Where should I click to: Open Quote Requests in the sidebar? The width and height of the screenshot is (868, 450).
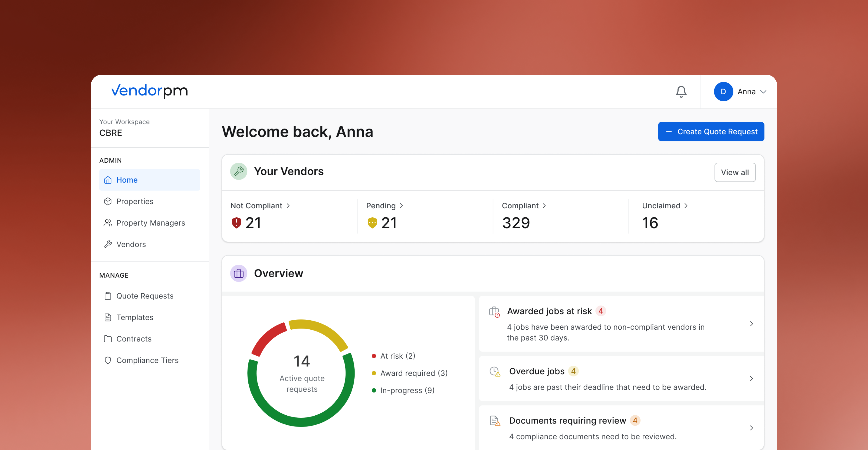[145, 296]
